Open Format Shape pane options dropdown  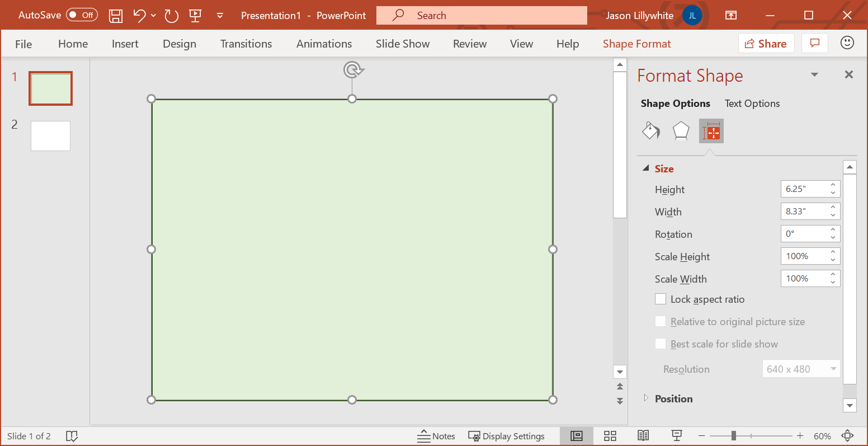[x=815, y=75]
